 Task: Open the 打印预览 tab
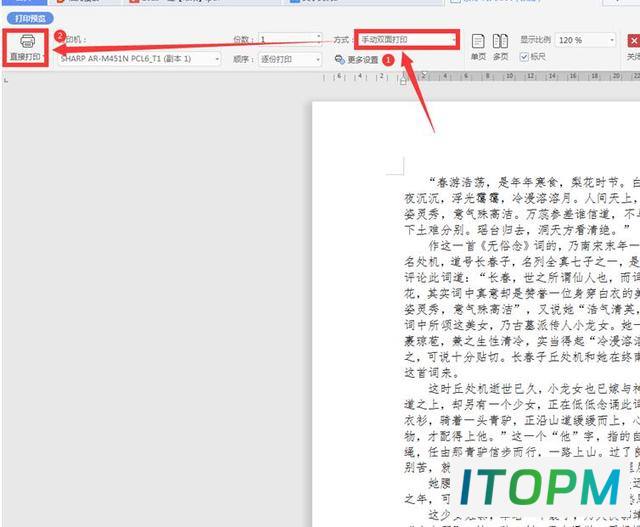point(30,18)
